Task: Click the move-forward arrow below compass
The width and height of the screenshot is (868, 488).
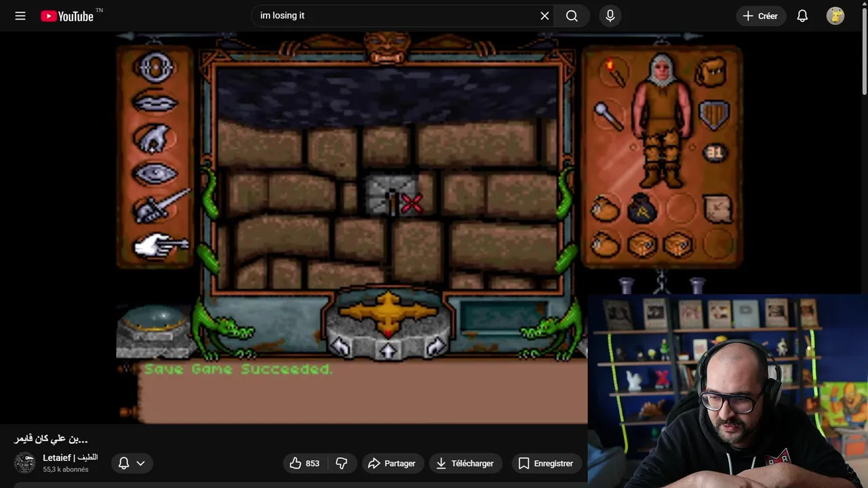Action: pos(387,350)
